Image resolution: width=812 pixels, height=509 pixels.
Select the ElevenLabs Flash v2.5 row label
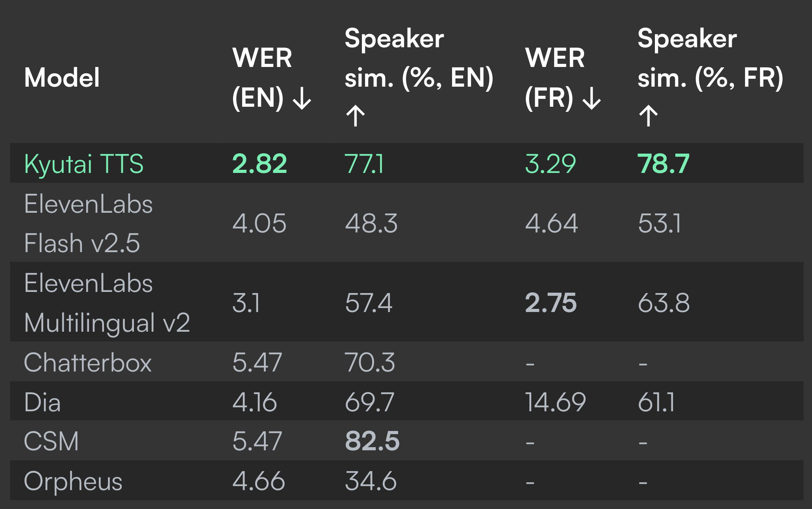89,223
